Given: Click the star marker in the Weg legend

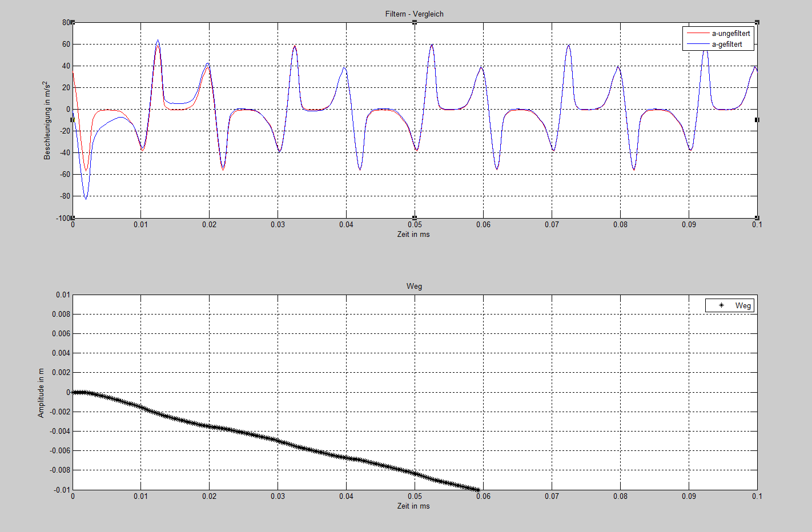Looking at the screenshot, I should 721,306.
